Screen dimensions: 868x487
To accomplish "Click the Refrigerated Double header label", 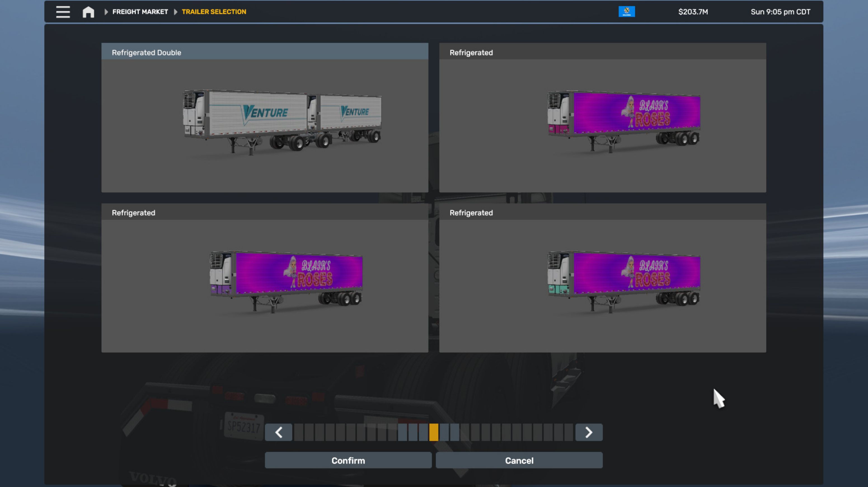I will (x=146, y=53).
